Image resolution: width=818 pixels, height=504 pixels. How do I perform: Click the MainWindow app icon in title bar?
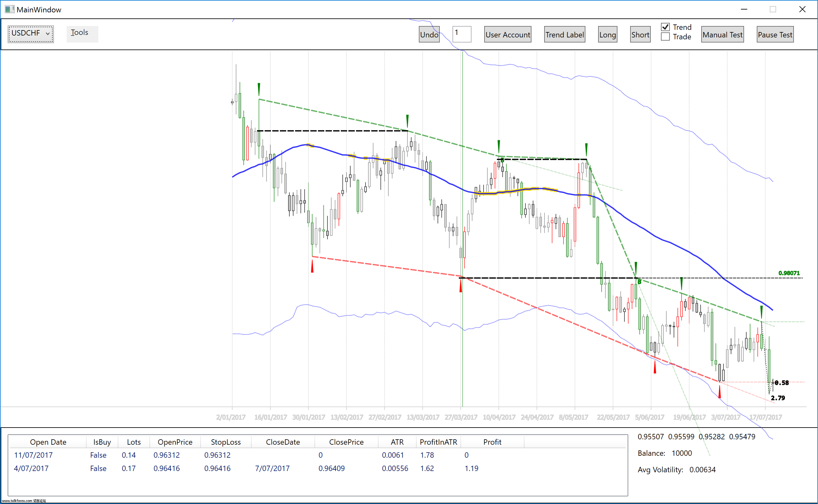click(9, 9)
